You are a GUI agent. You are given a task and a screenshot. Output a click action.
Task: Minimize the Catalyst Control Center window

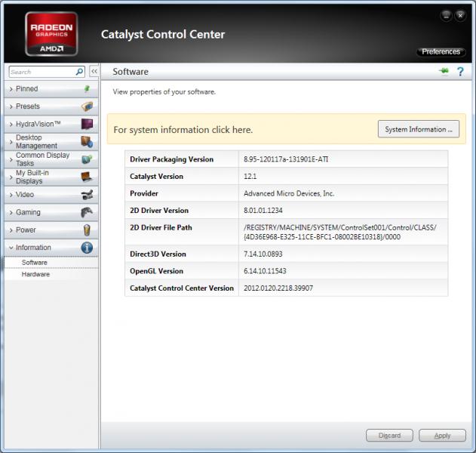coord(446,15)
